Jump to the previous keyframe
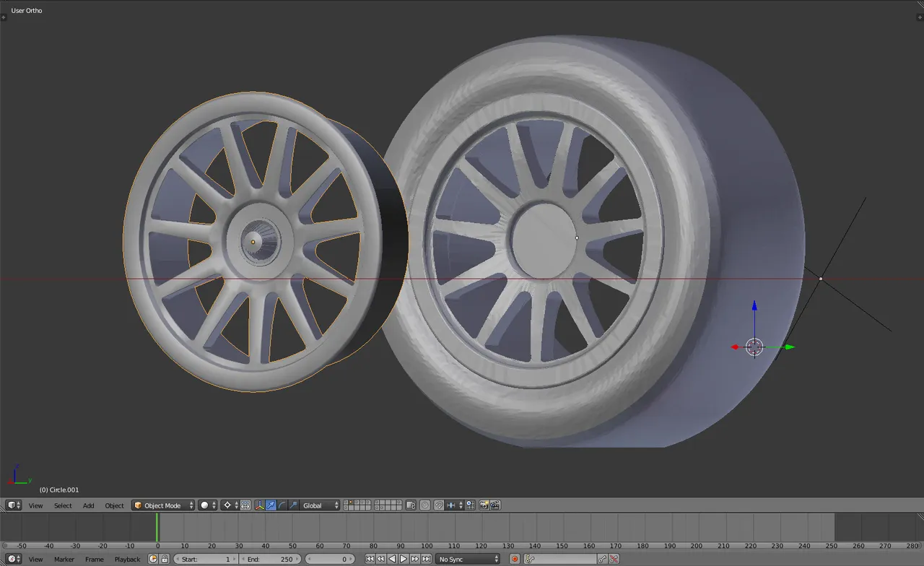The width and height of the screenshot is (924, 566). tap(381, 559)
